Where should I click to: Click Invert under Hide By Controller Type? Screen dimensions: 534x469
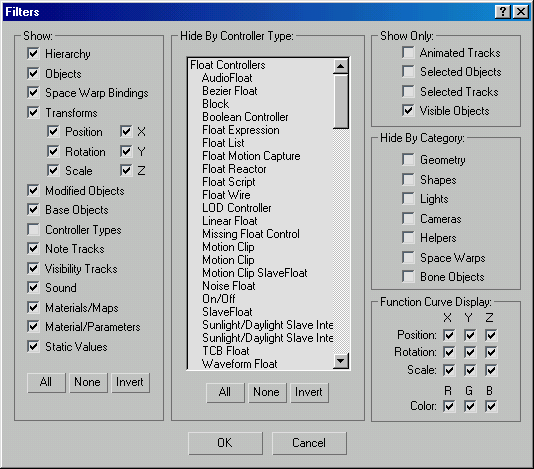point(309,392)
